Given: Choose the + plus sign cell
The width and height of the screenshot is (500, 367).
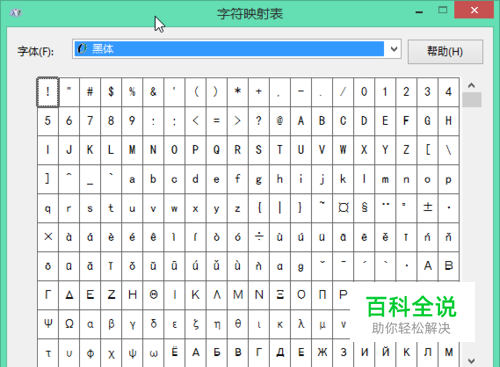Looking at the screenshot, I should pyautogui.click(x=259, y=92).
